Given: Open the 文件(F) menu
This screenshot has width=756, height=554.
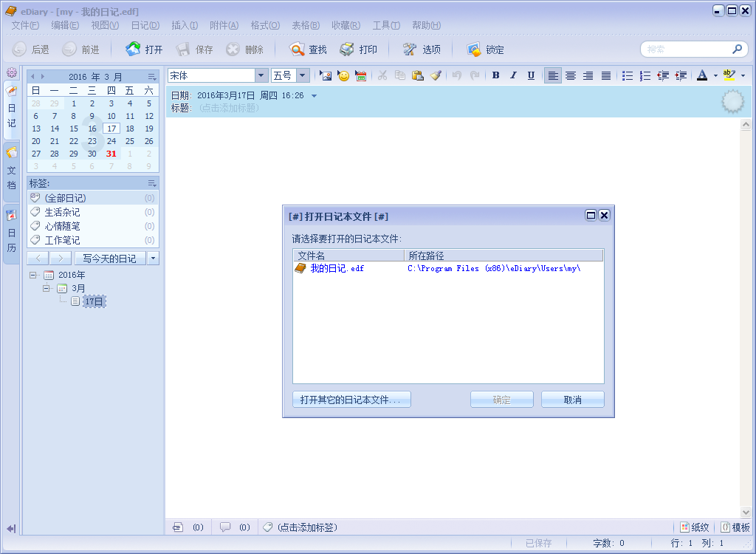Looking at the screenshot, I should [25, 25].
